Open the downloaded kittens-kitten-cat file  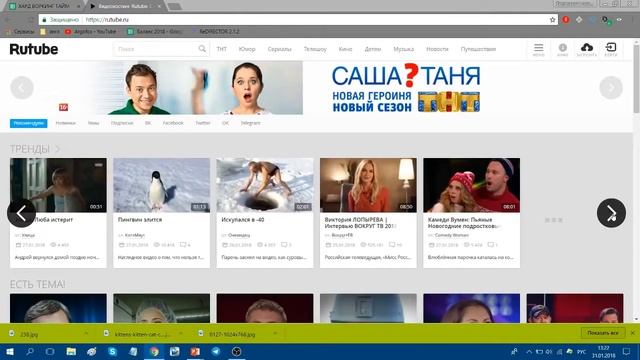click(139, 334)
